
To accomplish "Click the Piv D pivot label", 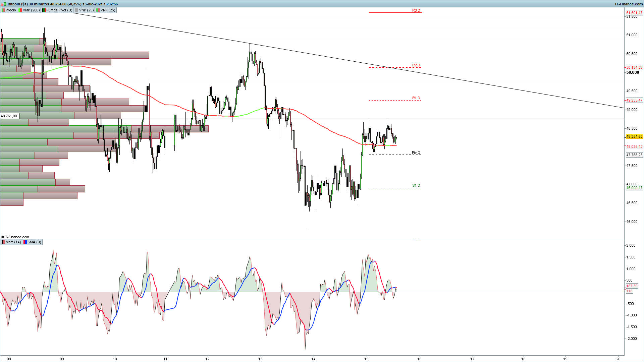I will [416, 153].
